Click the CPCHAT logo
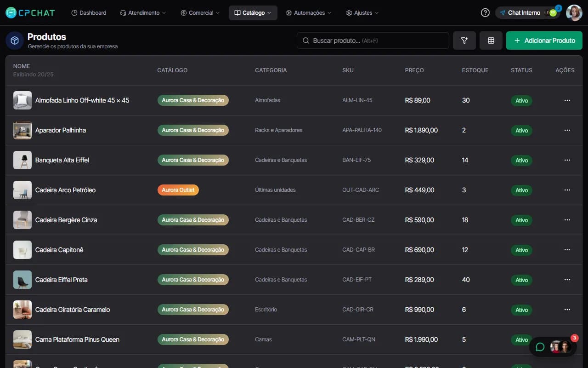 point(30,13)
